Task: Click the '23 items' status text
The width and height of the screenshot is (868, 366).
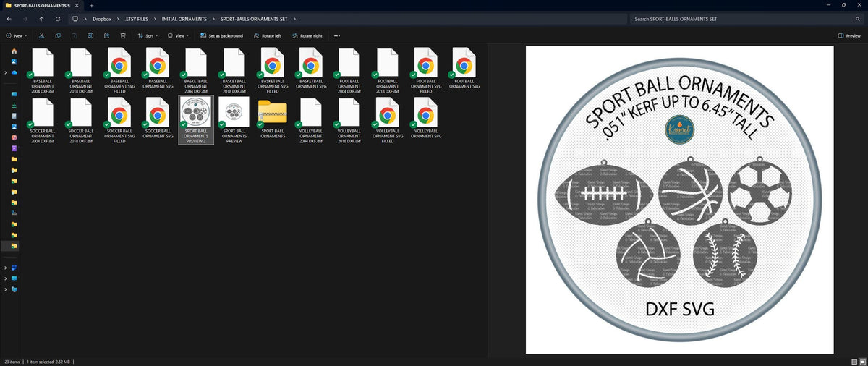Action: tap(11, 361)
